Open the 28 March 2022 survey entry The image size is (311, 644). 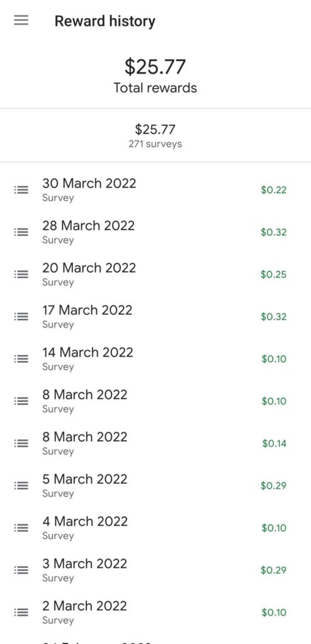coord(155,232)
